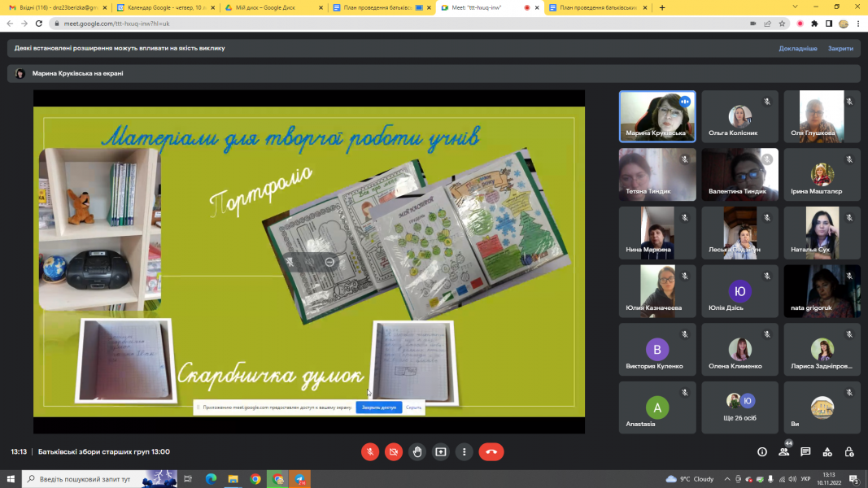Expand the Ще 26 осіб participants tile

pyautogui.click(x=739, y=407)
